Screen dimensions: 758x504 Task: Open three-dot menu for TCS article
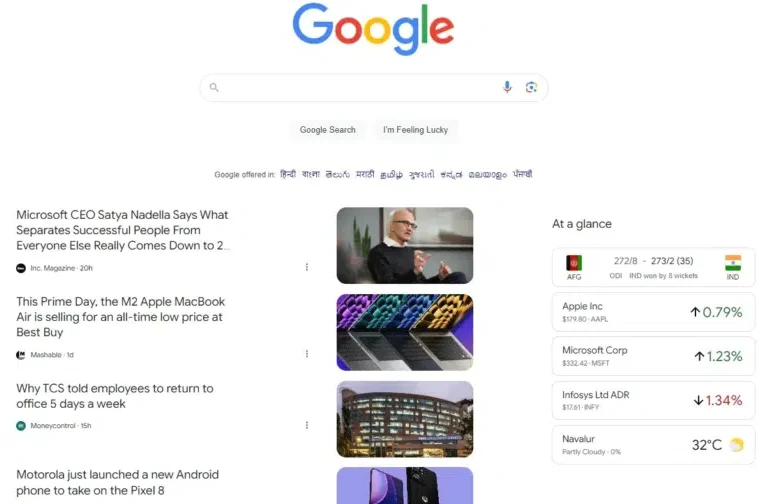coord(306,425)
